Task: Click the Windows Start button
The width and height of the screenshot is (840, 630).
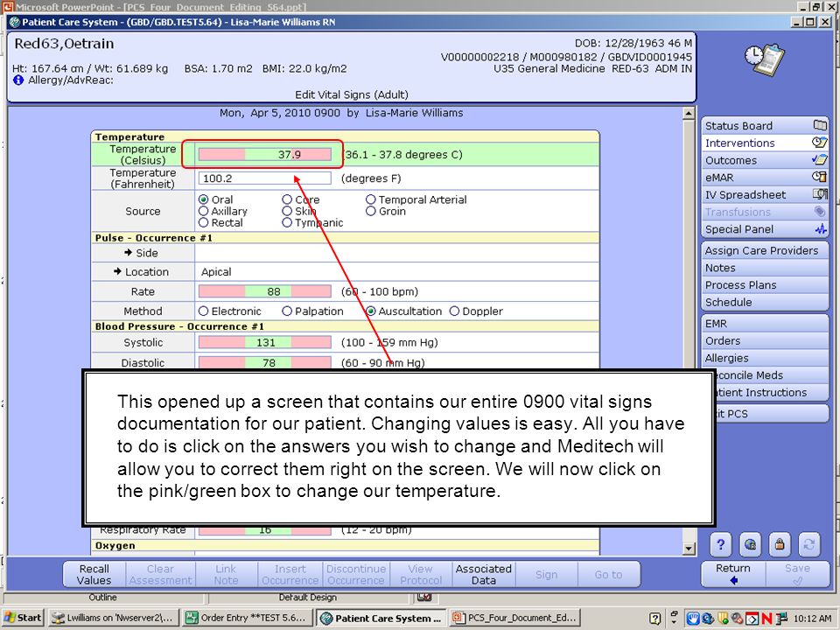Action: 23,618
